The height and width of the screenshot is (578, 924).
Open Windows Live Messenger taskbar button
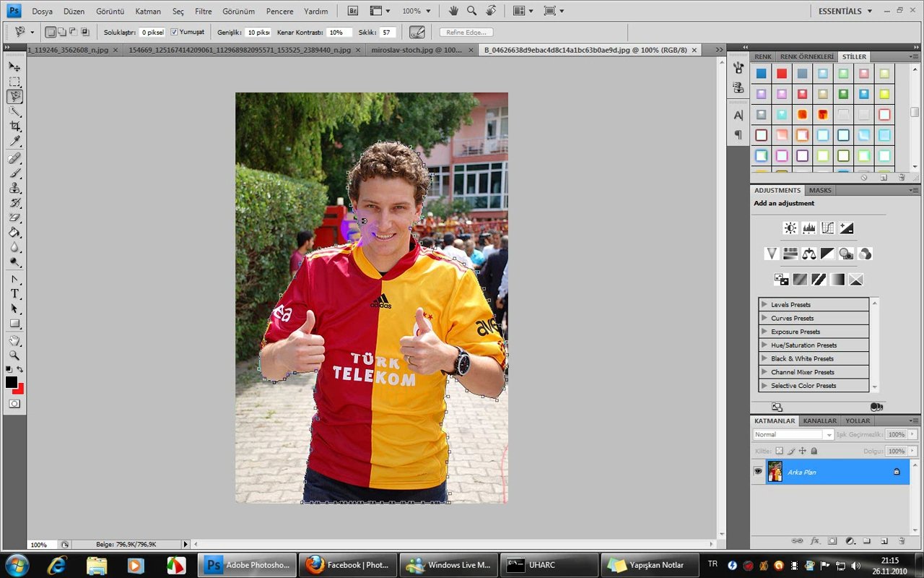pos(449,565)
